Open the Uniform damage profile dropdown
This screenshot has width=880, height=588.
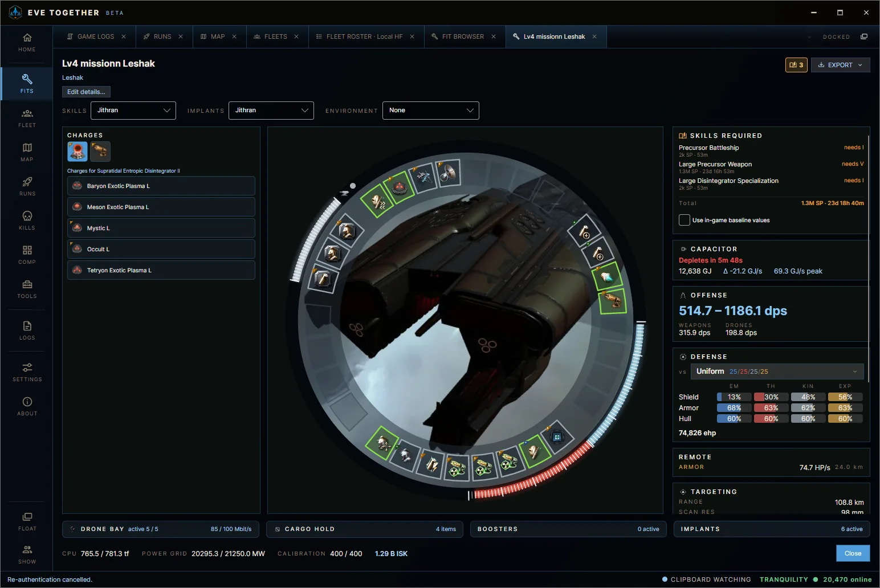777,371
